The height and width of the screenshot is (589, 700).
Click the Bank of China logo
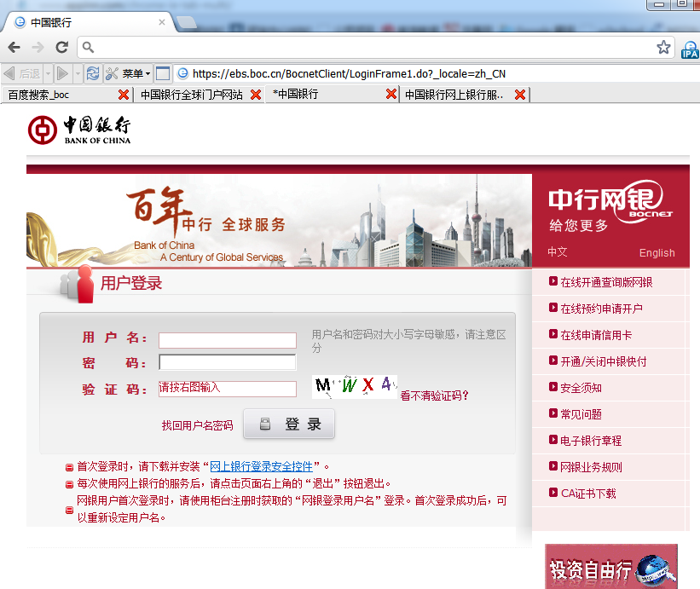79,130
